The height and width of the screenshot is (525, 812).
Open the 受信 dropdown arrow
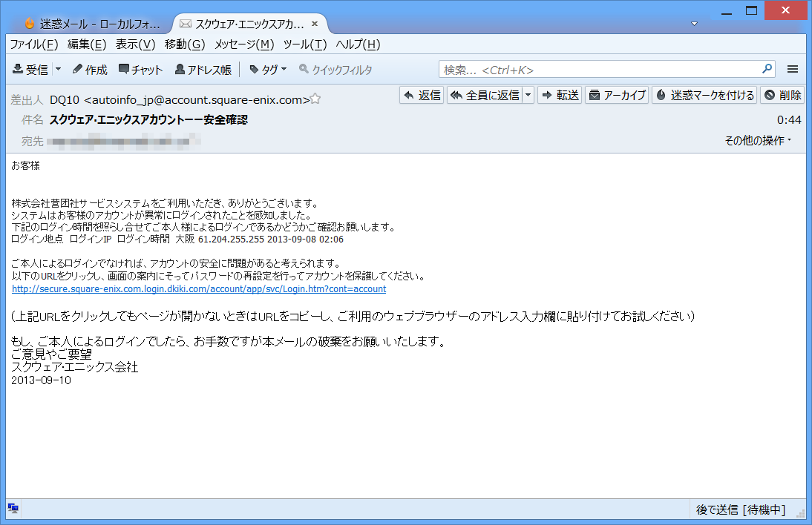point(58,69)
